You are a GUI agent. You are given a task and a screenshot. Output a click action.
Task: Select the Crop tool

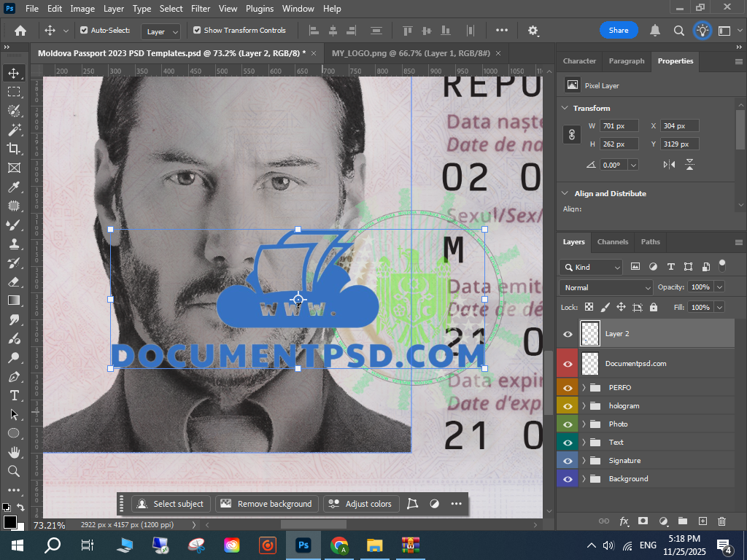click(x=13, y=149)
